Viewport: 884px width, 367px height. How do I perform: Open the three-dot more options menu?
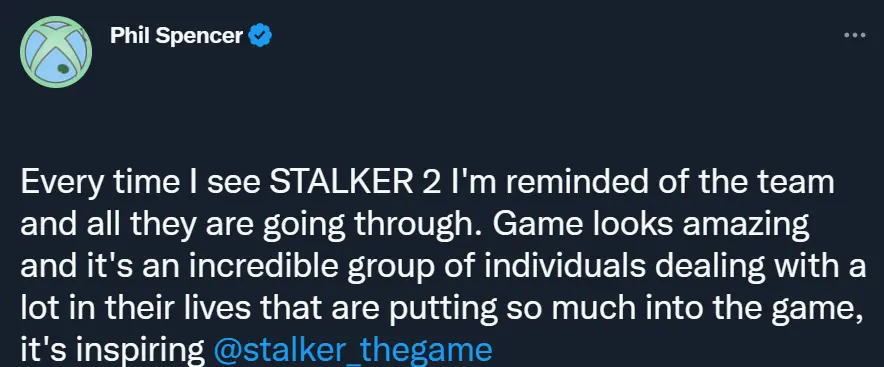click(855, 36)
